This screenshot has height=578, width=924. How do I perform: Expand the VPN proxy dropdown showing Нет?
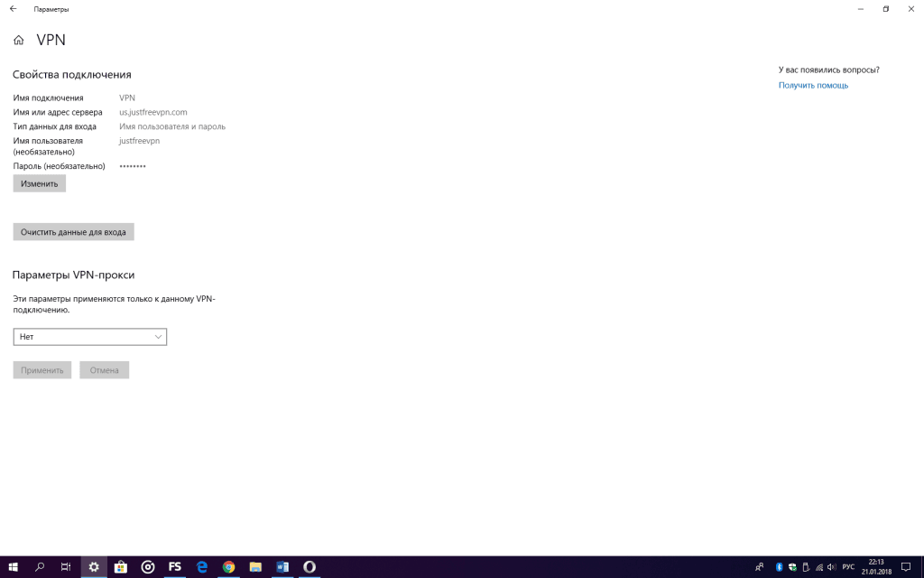89,337
